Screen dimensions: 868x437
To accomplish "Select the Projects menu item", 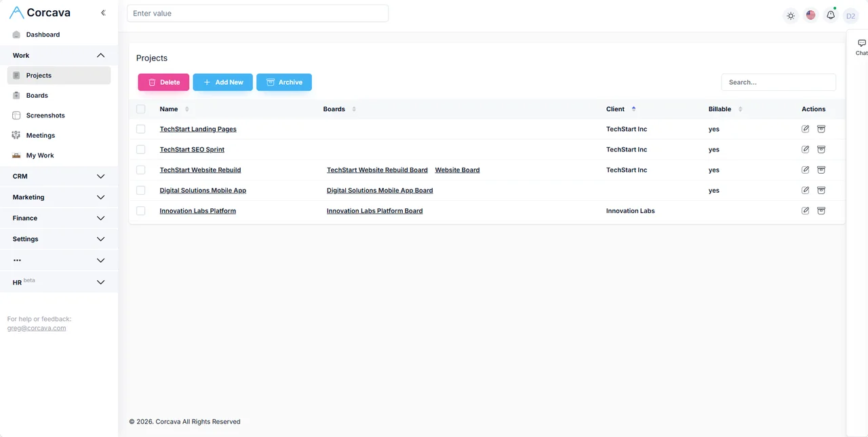I will click(59, 75).
